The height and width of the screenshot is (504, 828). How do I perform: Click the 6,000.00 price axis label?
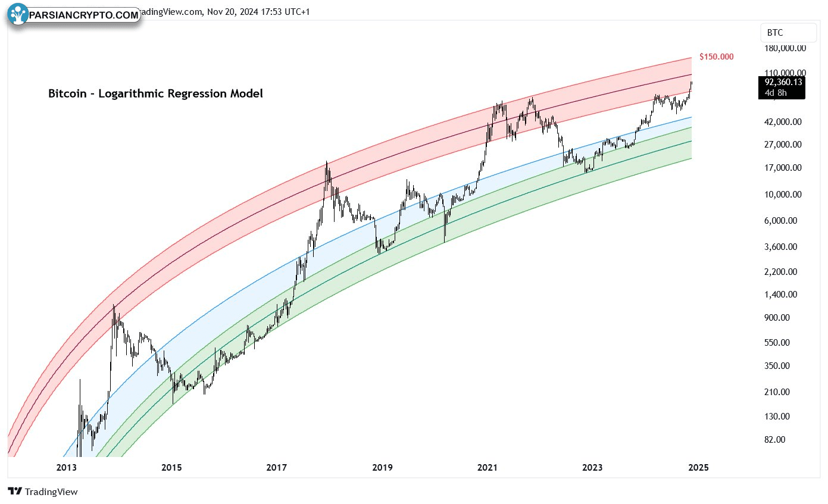pyautogui.click(x=779, y=221)
